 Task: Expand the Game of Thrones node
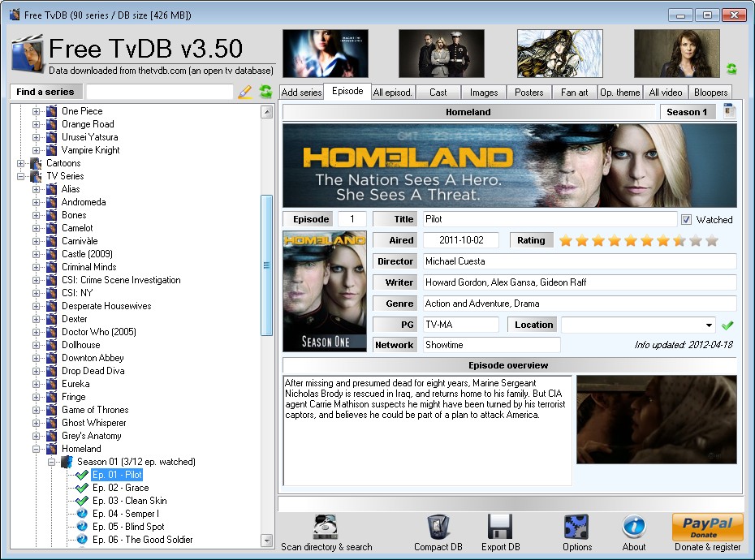click(36, 410)
